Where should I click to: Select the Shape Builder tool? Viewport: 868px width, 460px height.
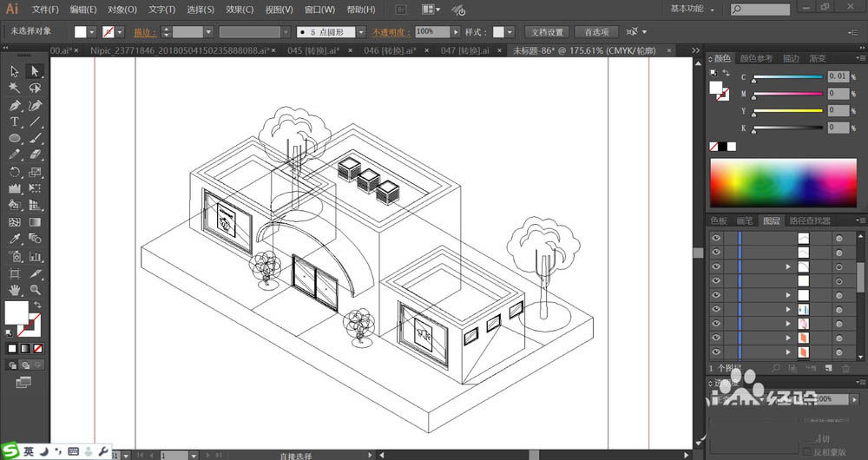coord(15,206)
